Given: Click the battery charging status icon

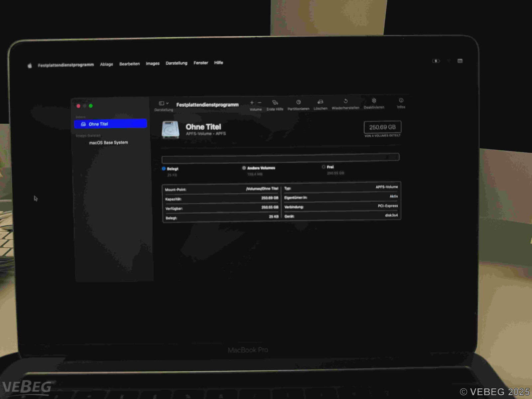Looking at the screenshot, I should click(436, 61).
